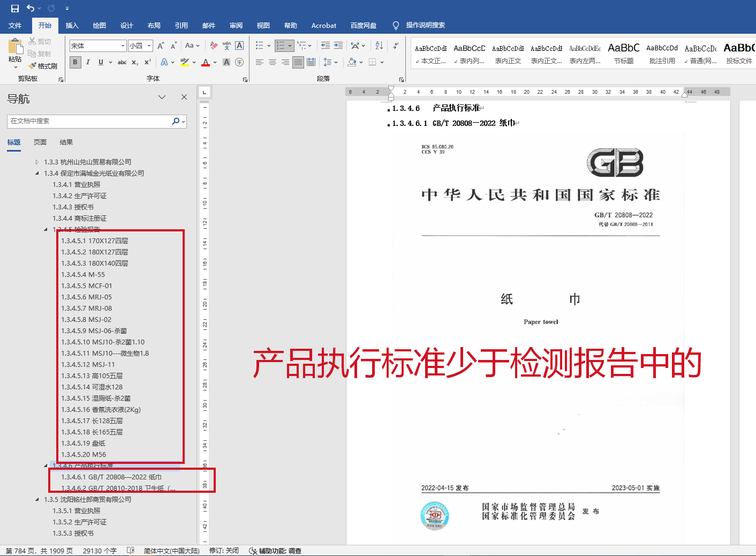Image resolution: width=756 pixels, height=556 pixels.
Task: Click the search magnifier in navigation pane
Action: pyautogui.click(x=176, y=121)
